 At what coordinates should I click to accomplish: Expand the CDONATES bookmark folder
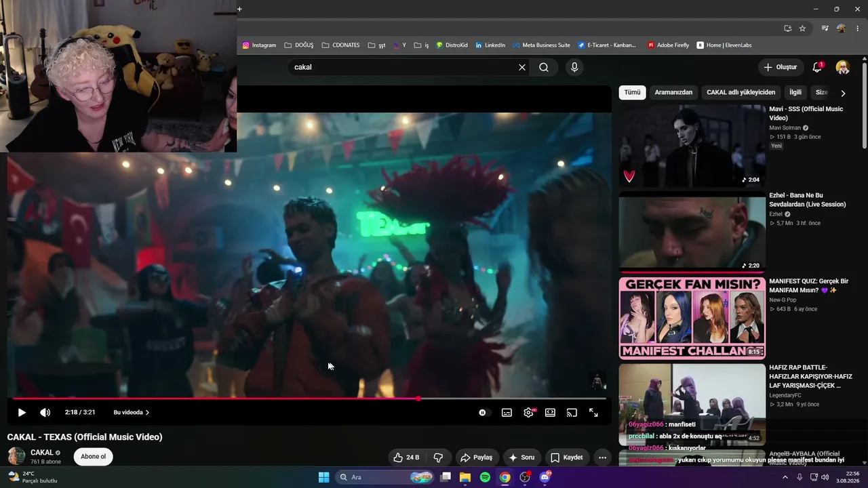point(340,45)
